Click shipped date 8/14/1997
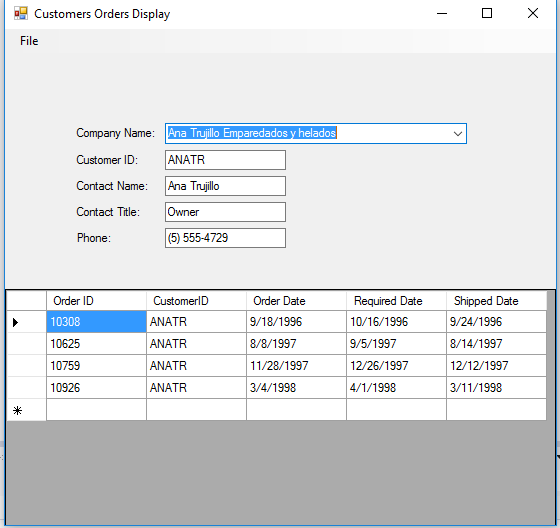This screenshot has width=560, height=528. click(x=496, y=344)
